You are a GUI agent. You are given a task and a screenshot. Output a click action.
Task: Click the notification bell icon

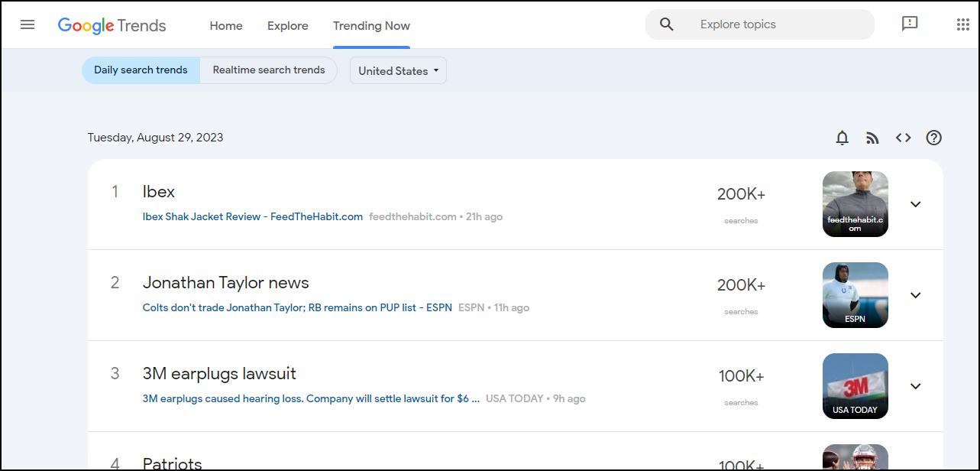(843, 138)
